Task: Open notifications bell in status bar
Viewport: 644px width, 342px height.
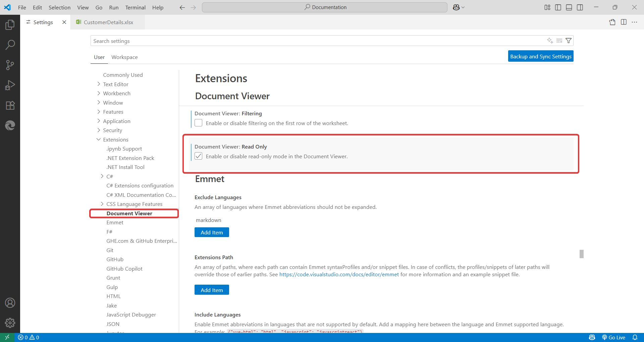Action: (635, 337)
